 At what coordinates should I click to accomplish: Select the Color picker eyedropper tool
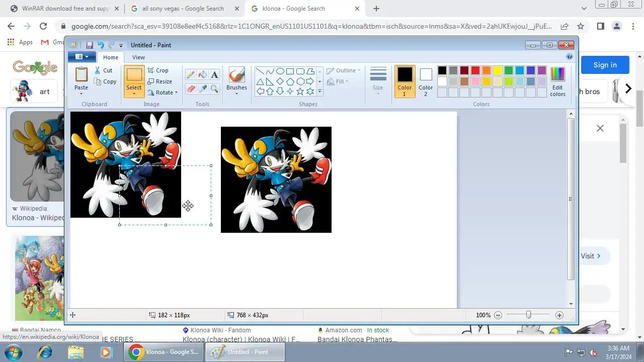click(x=202, y=89)
